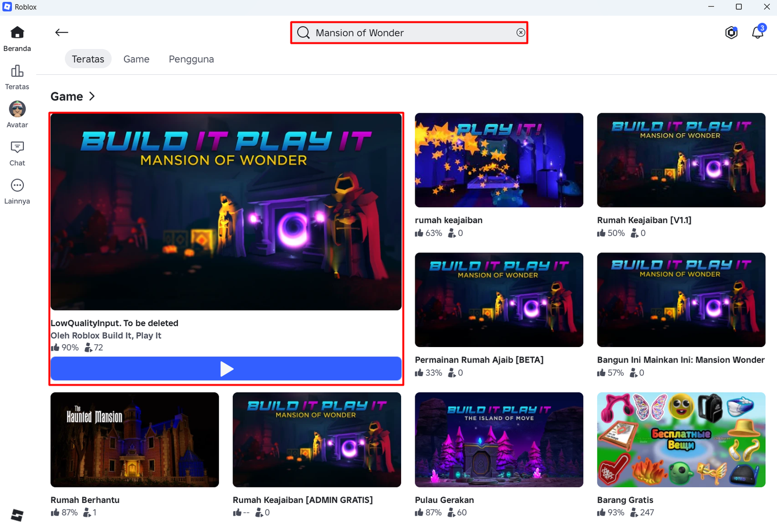Click the 247 player count under Barang Gratis
The height and width of the screenshot is (532, 777).
tap(642, 513)
